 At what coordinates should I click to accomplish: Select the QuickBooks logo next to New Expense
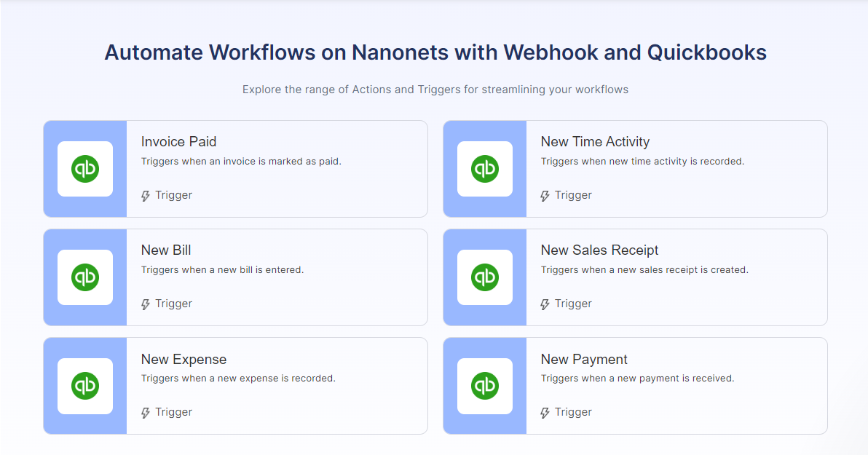click(x=85, y=386)
